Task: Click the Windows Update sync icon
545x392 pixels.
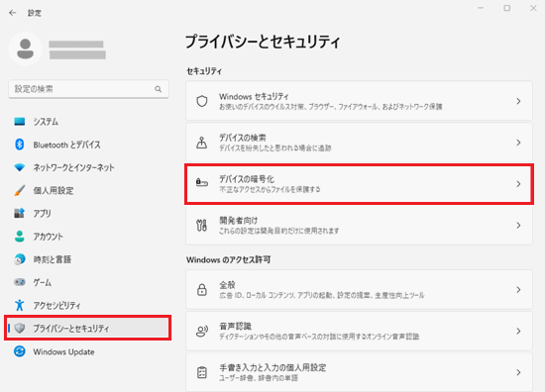Action: click(20, 351)
